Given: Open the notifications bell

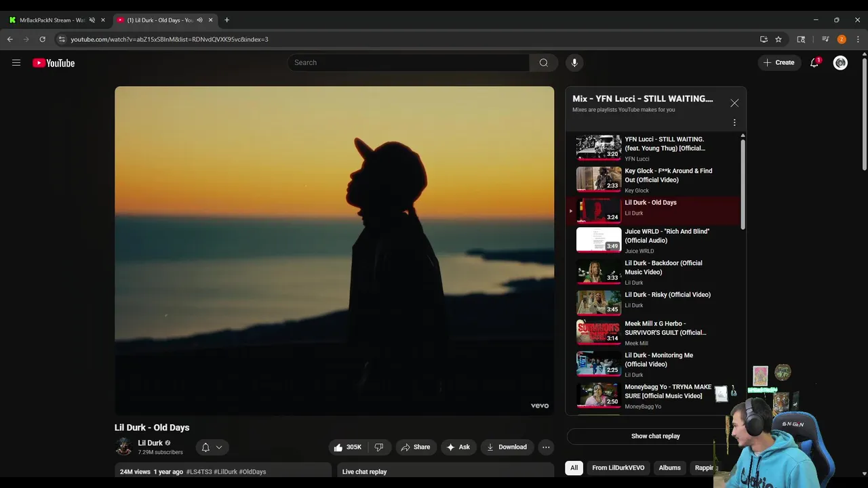Looking at the screenshot, I should (814, 62).
